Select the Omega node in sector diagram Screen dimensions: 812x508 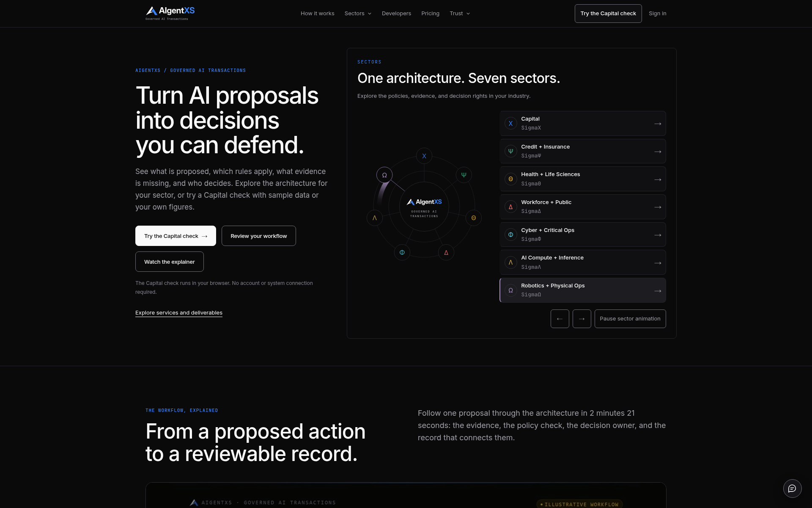[x=384, y=175]
